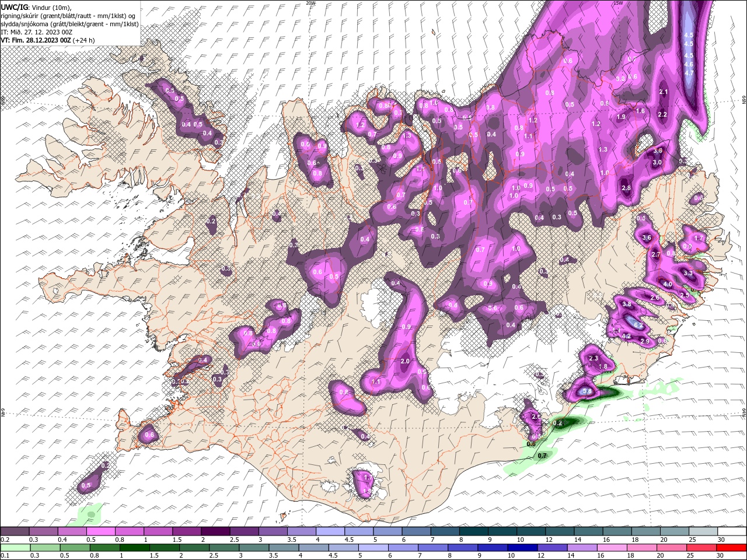This screenshot has height=560, width=747.
Task: Click the 'rigning/skúrir' legend description line
Action: pos(68,16)
